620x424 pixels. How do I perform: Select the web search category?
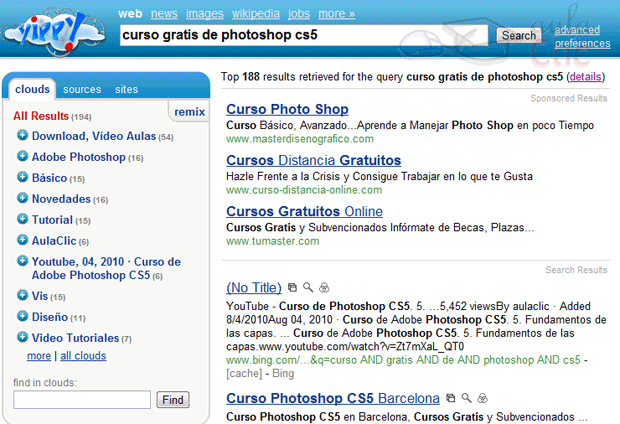click(130, 14)
